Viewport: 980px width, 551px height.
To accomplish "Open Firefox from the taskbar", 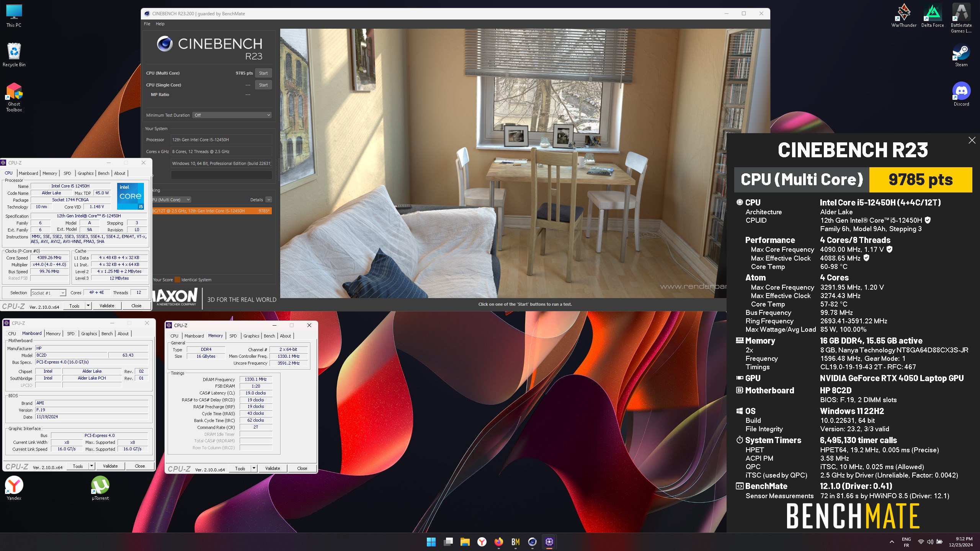I will point(498,542).
